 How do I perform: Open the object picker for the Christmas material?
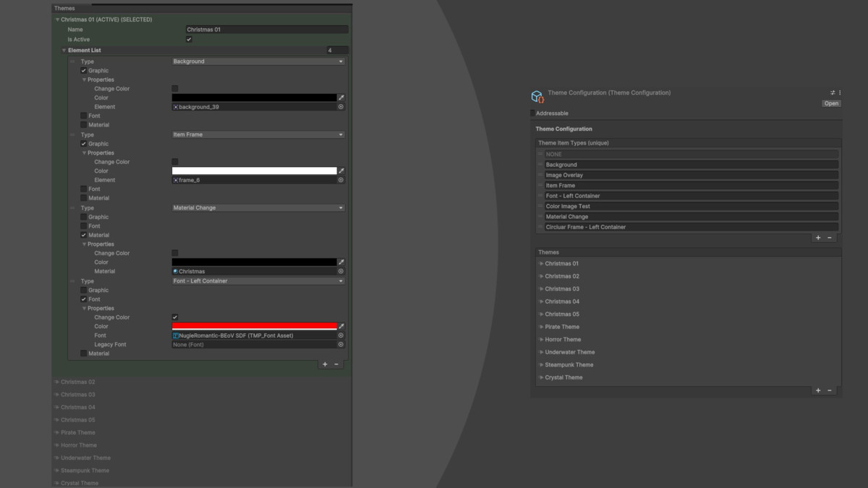341,270
